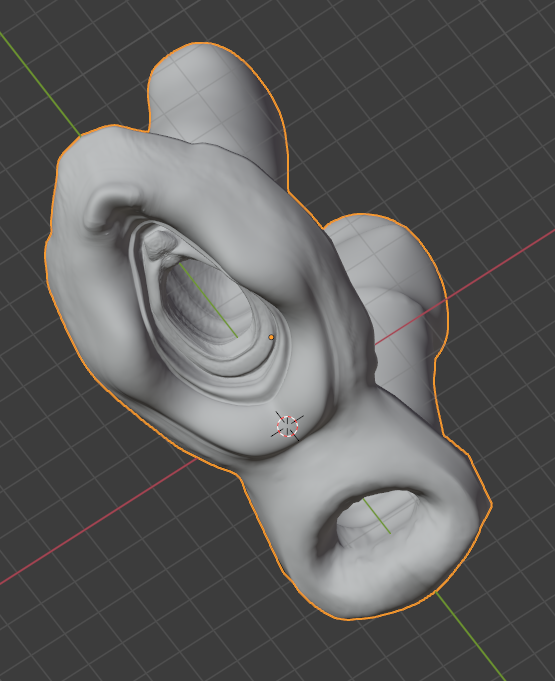The height and width of the screenshot is (681, 555).
Task: Click the curled ridge beside the eye socket
Action: [111, 206]
